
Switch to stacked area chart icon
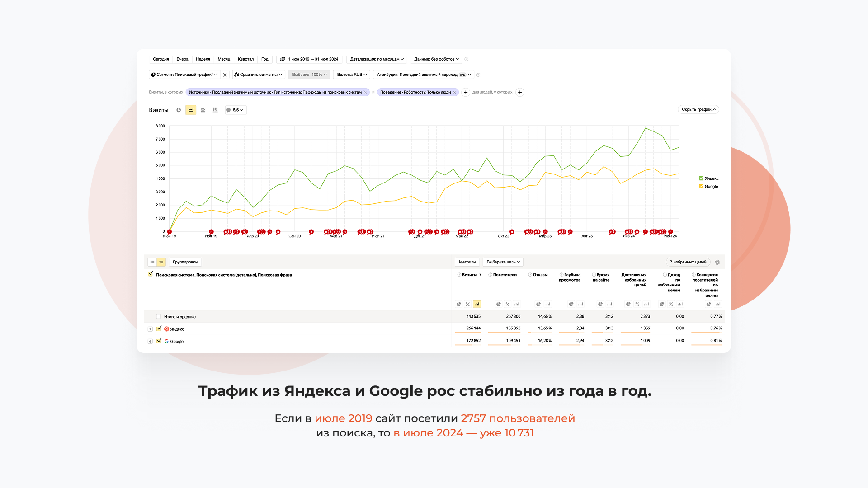(203, 110)
